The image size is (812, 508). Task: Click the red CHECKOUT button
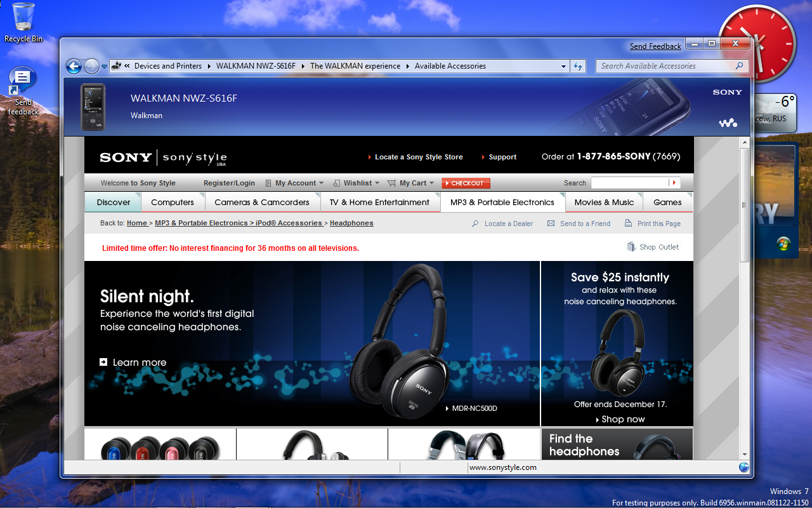[466, 183]
